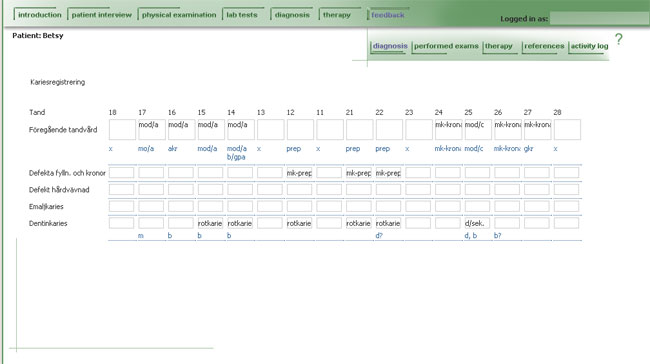650x364 pixels.
Task: Click blue 'prep' answer under tooth 12
Action: click(293, 148)
